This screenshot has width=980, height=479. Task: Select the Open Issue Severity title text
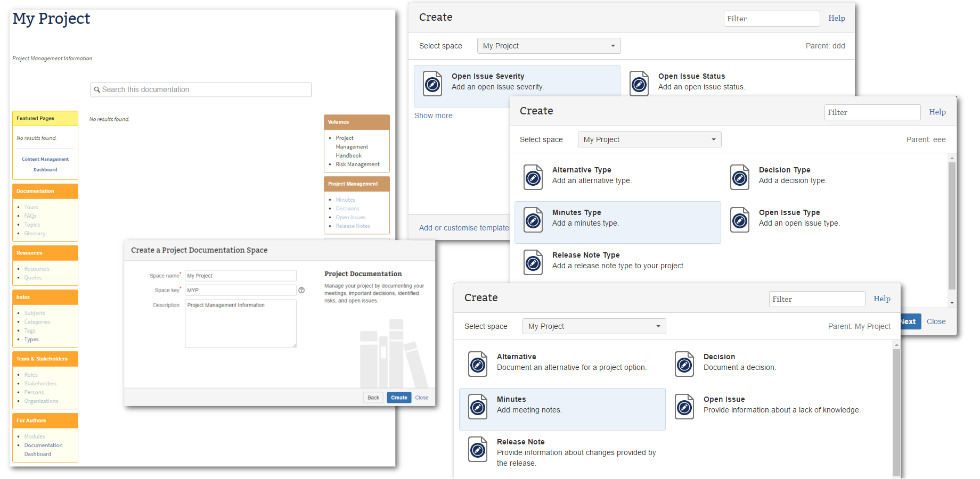tap(488, 76)
